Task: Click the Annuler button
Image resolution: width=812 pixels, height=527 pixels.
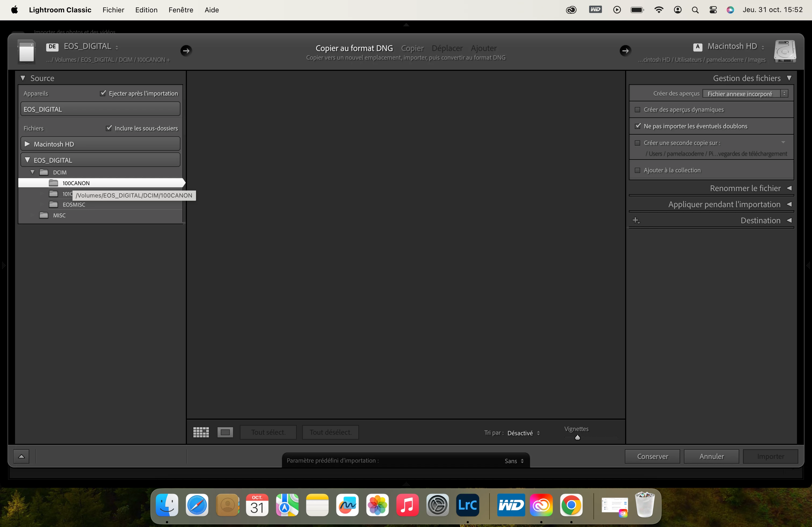Action: 711,456
